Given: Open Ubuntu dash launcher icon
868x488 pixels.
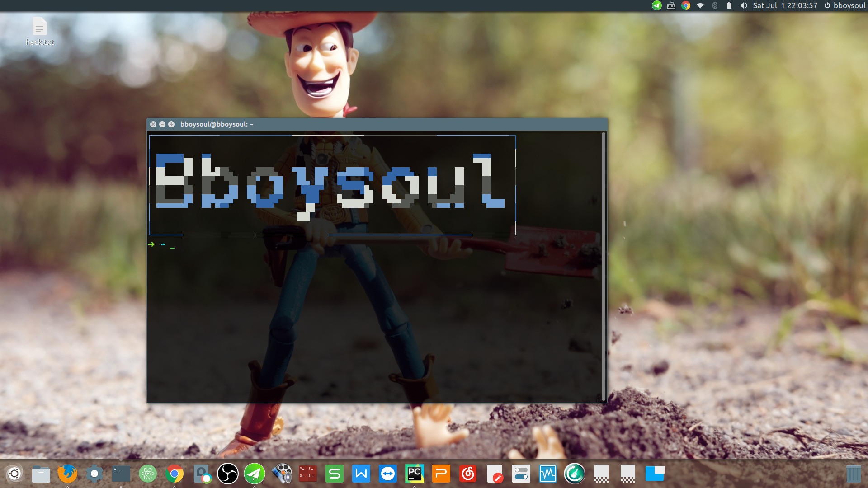Looking at the screenshot, I should [14, 474].
